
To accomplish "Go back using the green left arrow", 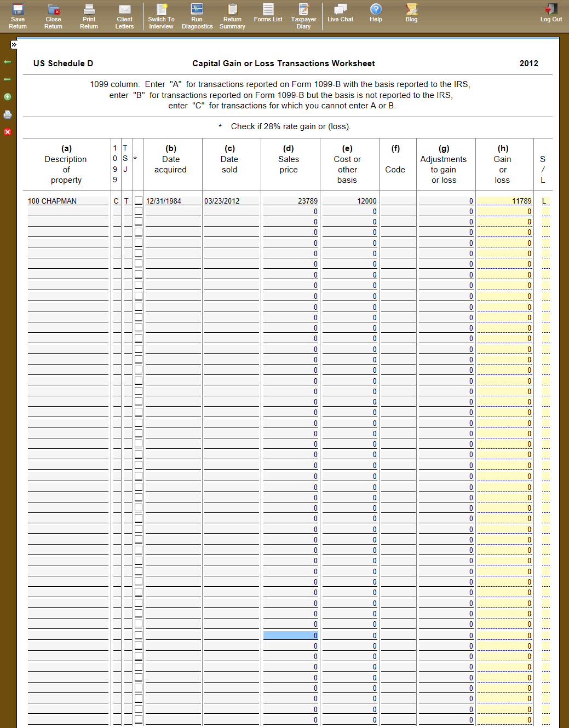I will [8, 62].
